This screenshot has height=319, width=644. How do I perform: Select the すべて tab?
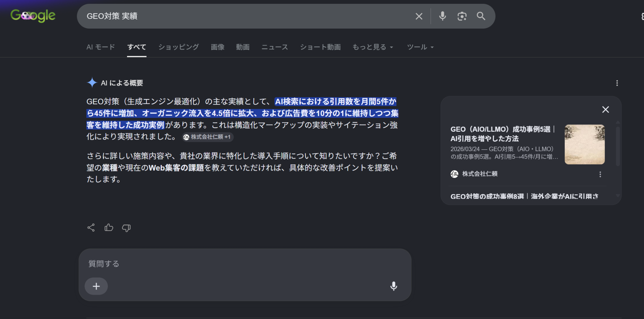point(137,47)
